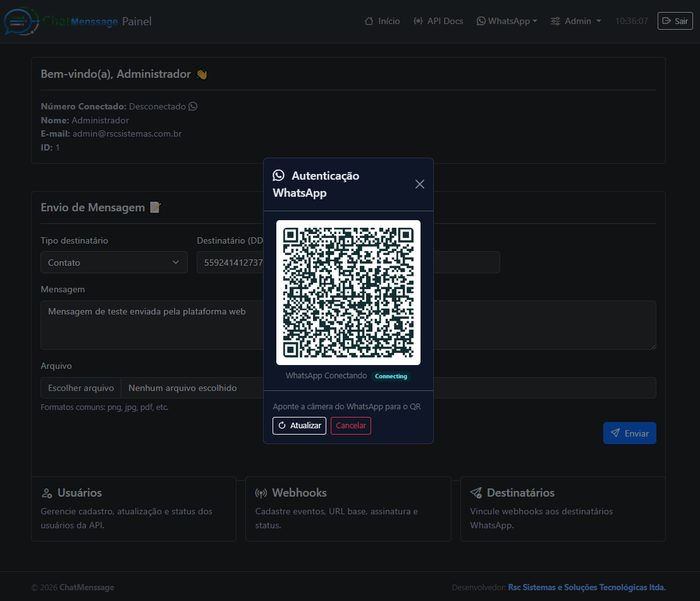700x601 pixels.
Task: Expand the WhatsApp navbar dropdown
Action: click(507, 21)
